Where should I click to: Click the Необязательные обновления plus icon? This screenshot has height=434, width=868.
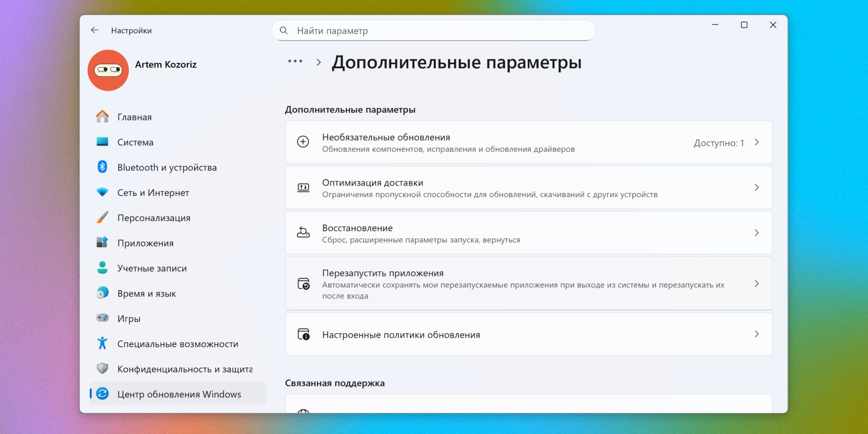(303, 142)
